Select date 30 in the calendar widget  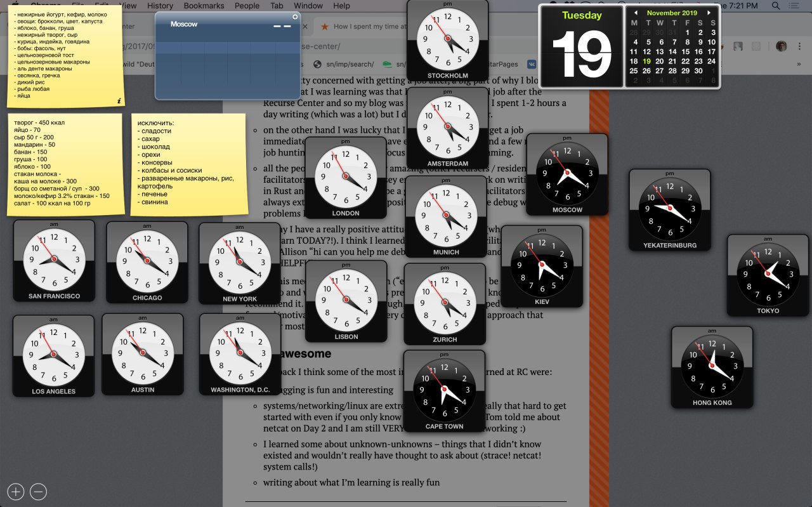(698, 71)
